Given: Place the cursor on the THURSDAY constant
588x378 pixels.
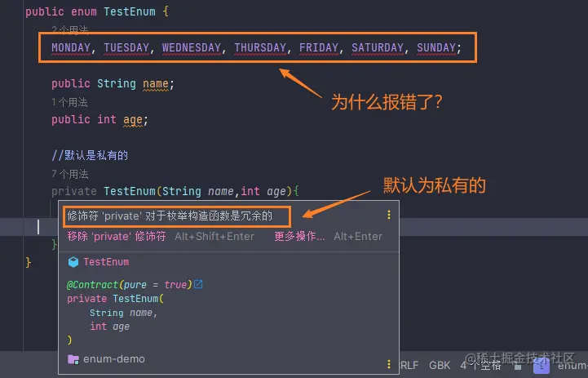Looking at the screenshot, I should 260,47.
